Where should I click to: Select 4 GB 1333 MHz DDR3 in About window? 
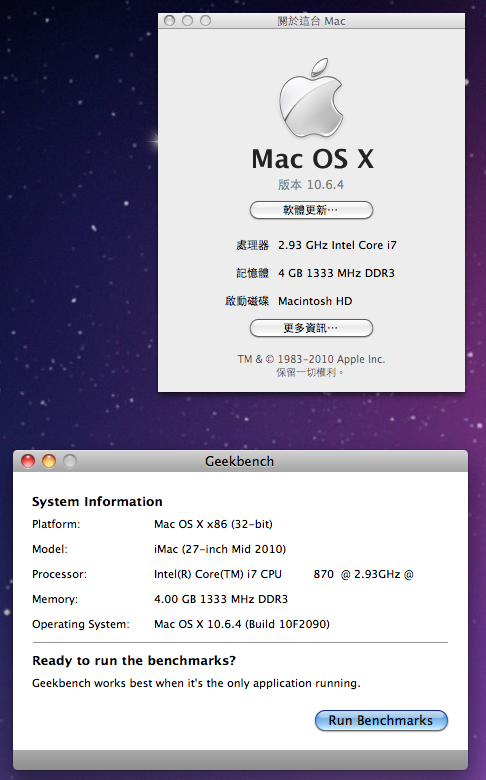click(x=336, y=273)
